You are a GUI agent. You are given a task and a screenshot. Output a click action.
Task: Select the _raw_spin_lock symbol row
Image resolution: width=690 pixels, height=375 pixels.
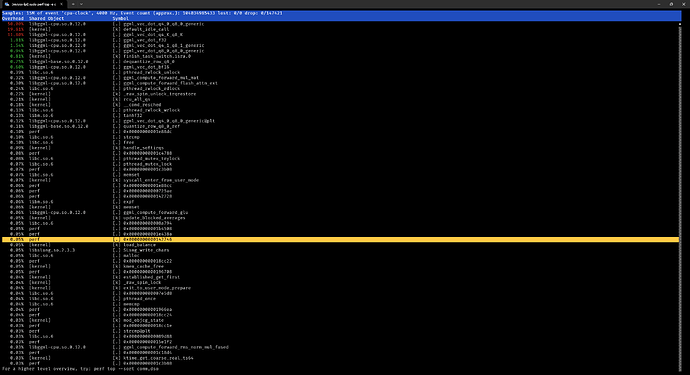[x=341, y=283]
